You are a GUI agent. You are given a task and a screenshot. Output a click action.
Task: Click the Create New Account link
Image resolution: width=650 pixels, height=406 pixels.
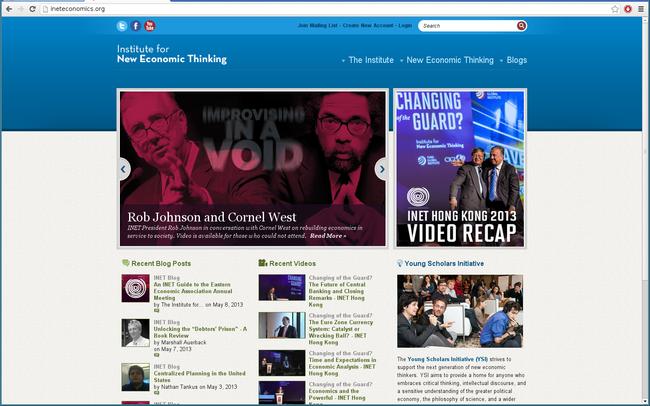[x=368, y=26]
